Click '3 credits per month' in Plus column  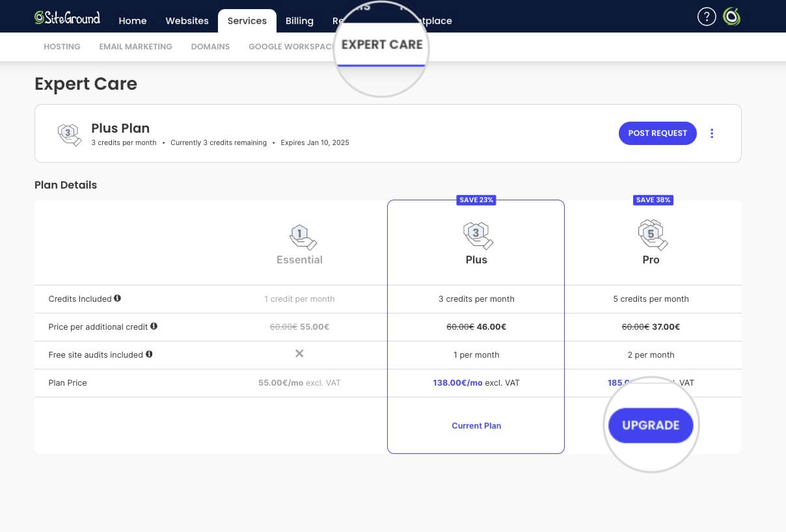pos(476,299)
